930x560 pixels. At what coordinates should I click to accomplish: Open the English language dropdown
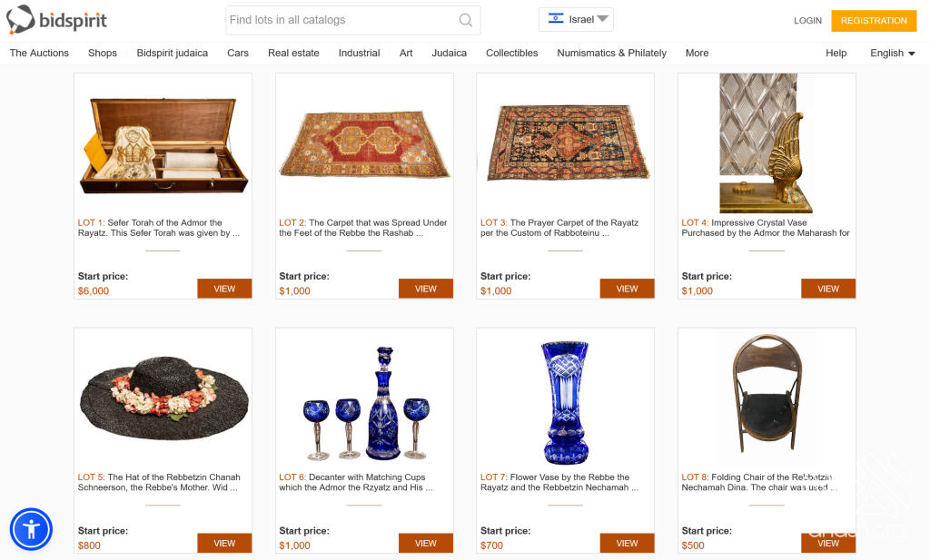pyautogui.click(x=892, y=53)
